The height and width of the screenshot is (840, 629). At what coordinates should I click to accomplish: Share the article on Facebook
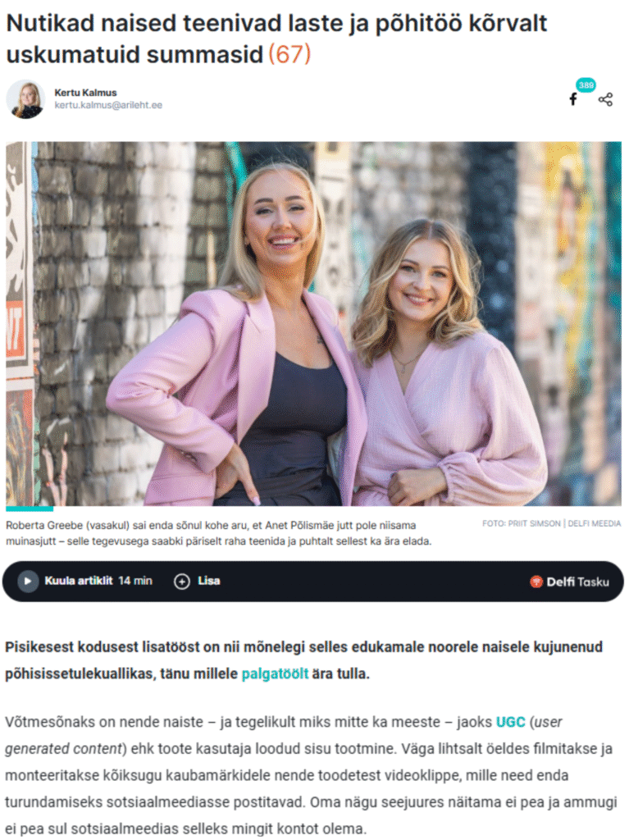pyautogui.click(x=573, y=99)
